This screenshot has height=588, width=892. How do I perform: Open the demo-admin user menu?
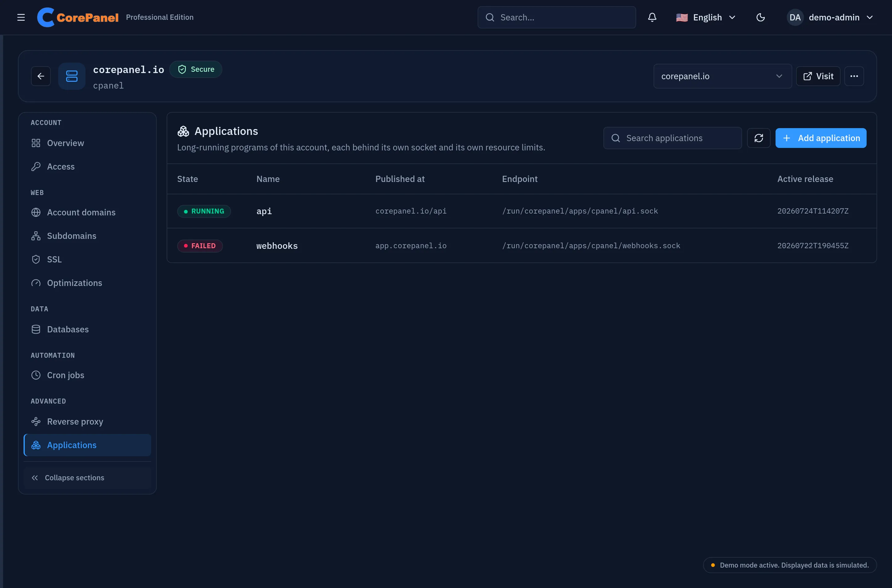tap(830, 17)
